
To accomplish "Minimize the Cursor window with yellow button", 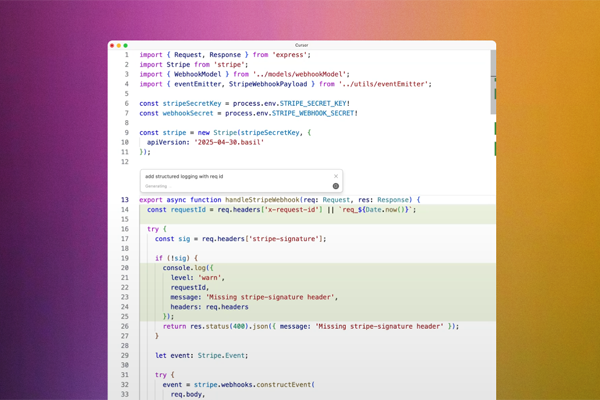I will (x=120, y=45).
